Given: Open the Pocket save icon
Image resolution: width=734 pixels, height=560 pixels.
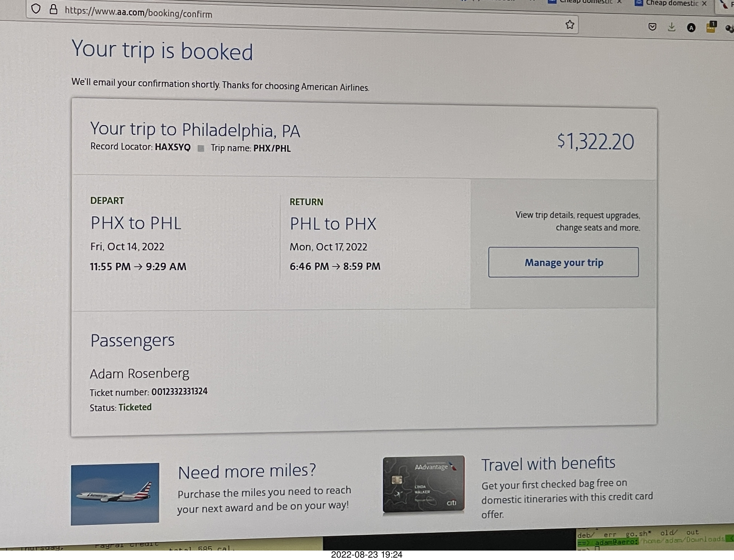Looking at the screenshot, I should (x=652, y=27).
